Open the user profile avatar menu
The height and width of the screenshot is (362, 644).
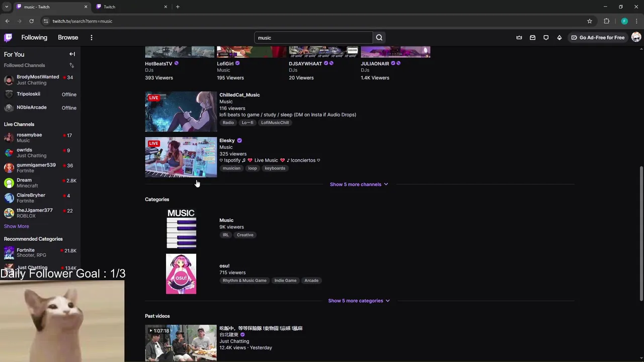636,37
